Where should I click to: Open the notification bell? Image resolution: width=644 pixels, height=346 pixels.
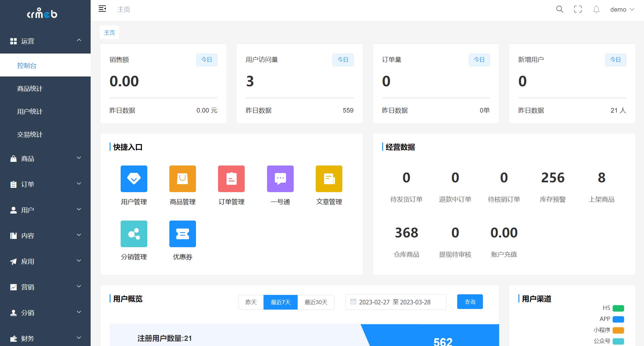(x=596, y=9)
